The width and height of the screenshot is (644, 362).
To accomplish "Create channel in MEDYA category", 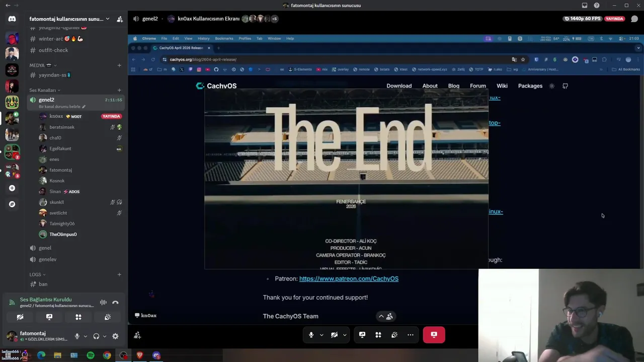I will pos(119,65).
